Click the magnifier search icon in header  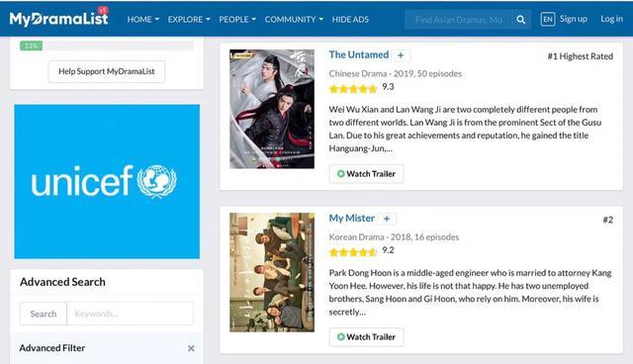521,20
